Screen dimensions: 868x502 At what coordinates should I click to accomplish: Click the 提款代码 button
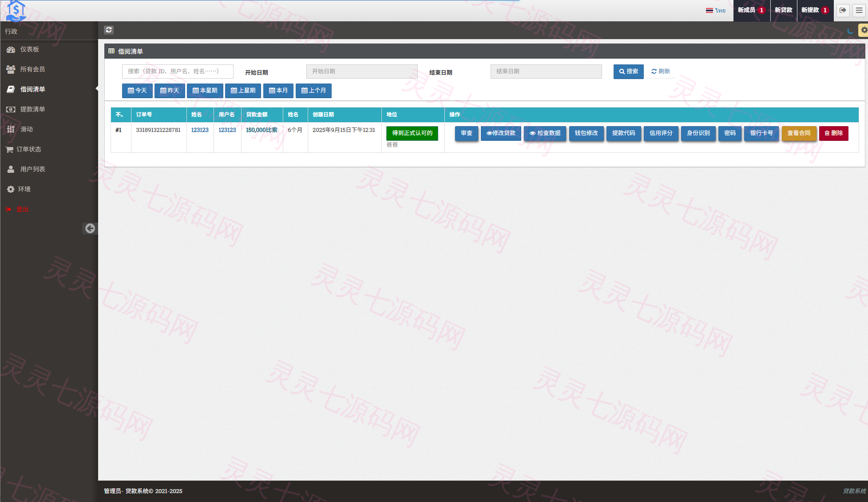623,133
